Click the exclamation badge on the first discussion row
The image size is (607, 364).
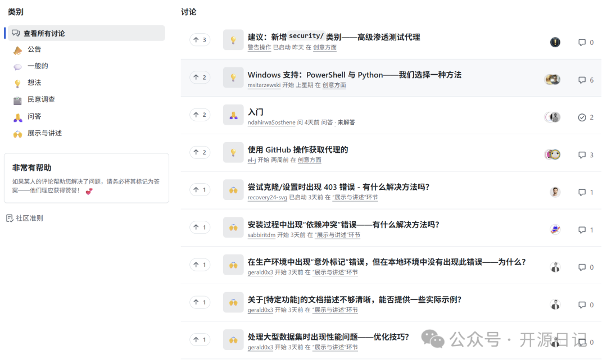pyautogui.click(x=555, y=42)
